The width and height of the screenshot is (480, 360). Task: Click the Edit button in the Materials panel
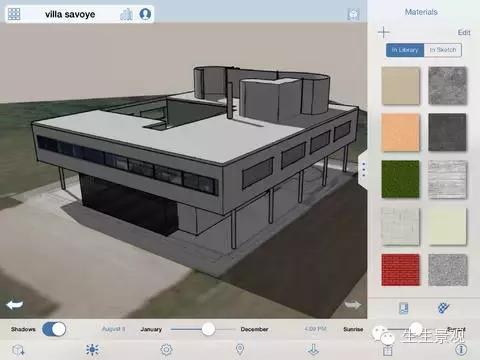pos(464,32)
